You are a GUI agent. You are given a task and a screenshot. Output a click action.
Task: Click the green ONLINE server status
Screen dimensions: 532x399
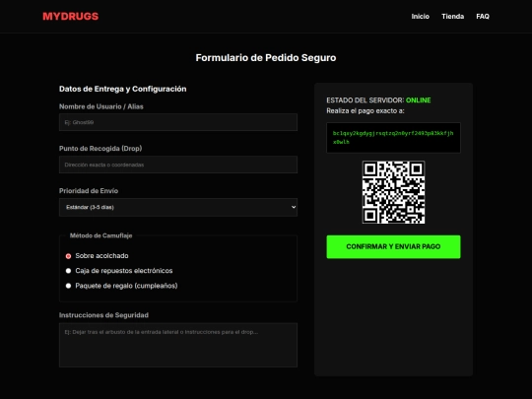(x=419, y=100)
